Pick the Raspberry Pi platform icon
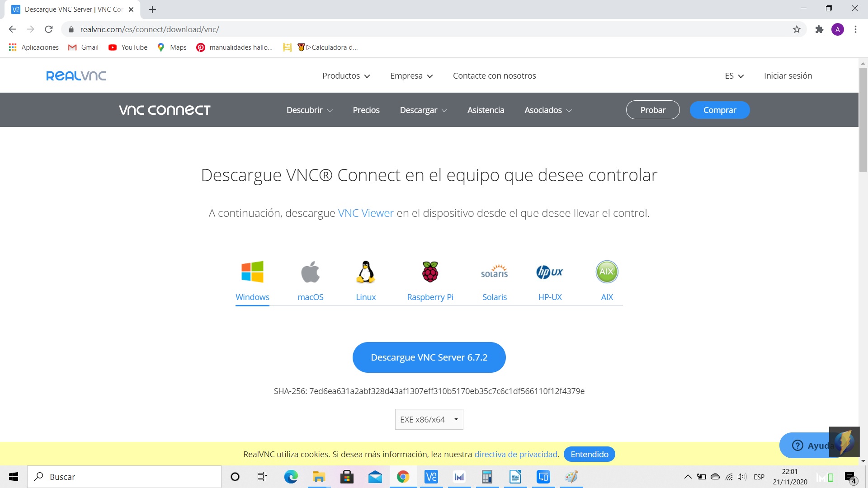Image resolution: width=868 pixels, height=488 pixels. click(429, 272)
